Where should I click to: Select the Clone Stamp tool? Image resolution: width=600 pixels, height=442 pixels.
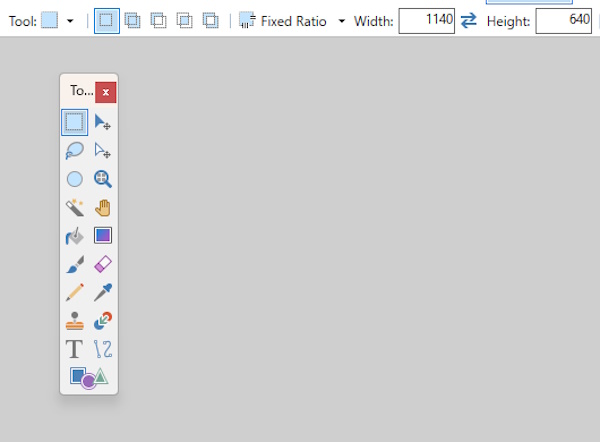tap(74, 321)
